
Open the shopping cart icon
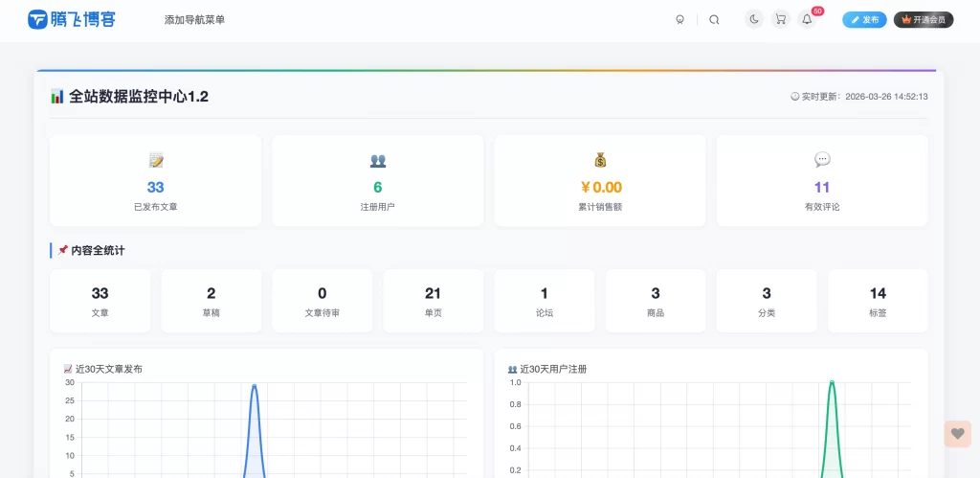781,19
